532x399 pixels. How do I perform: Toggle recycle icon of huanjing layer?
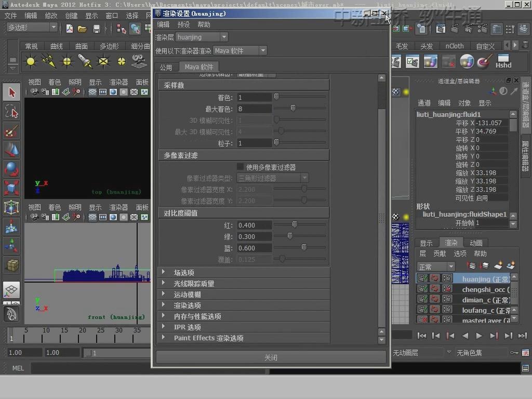(435, 278)
